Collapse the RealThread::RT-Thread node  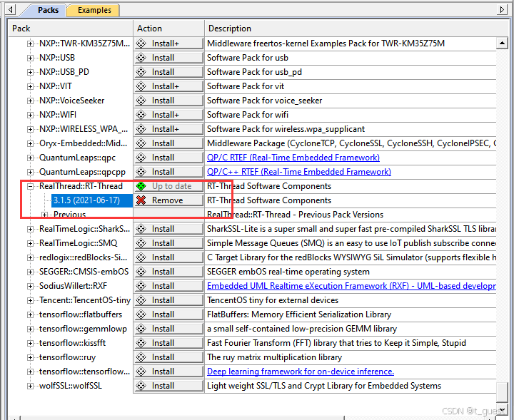(x=30, y=186)
